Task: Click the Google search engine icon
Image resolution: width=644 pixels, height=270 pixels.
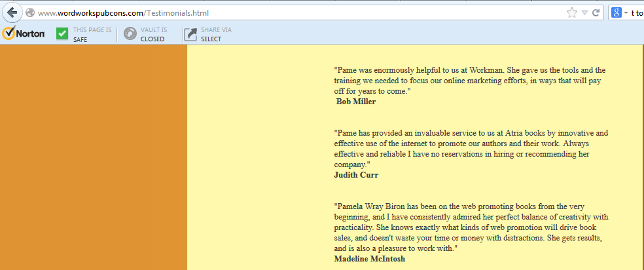Action: tap(615, 12)
